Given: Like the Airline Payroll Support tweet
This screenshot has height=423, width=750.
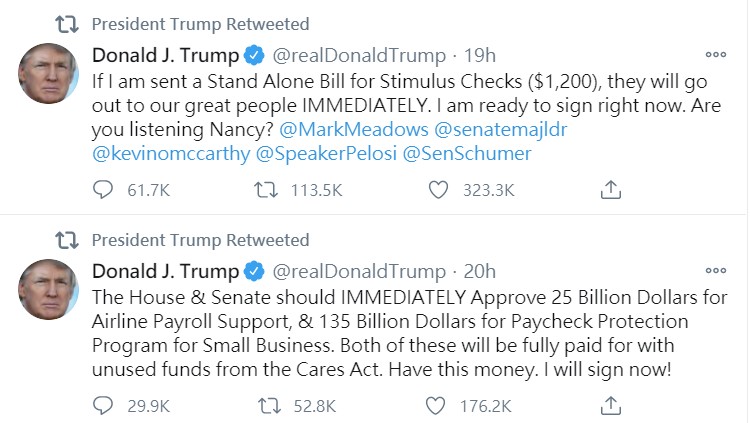Looking at the screenshot, I should click(x=436, y=405).
